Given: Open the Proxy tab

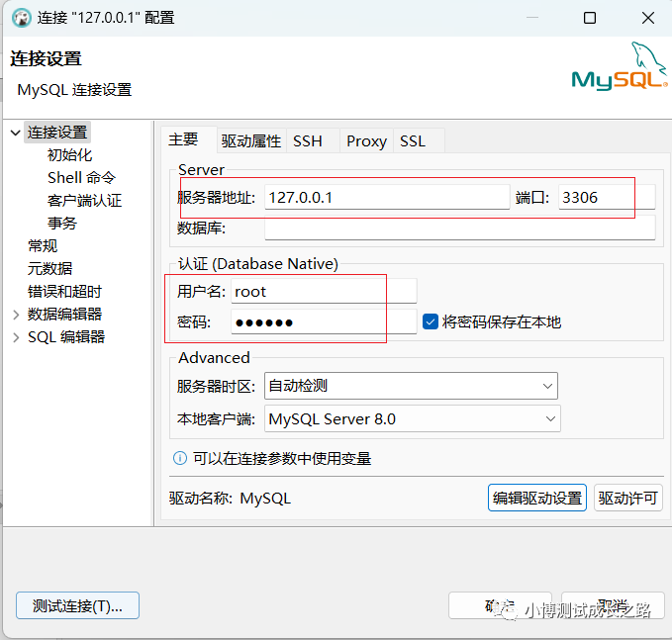Looking at the screenshot, I should tap(366, 140).
